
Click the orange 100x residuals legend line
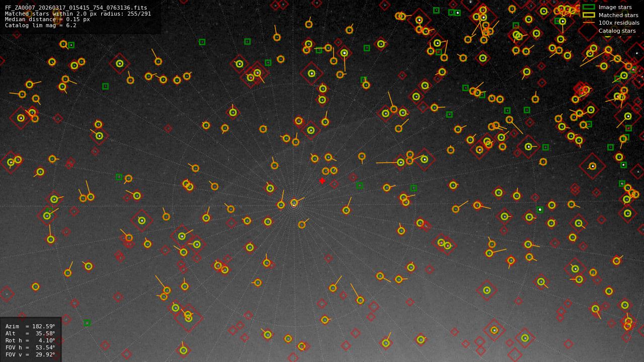[x=589, y=23]
